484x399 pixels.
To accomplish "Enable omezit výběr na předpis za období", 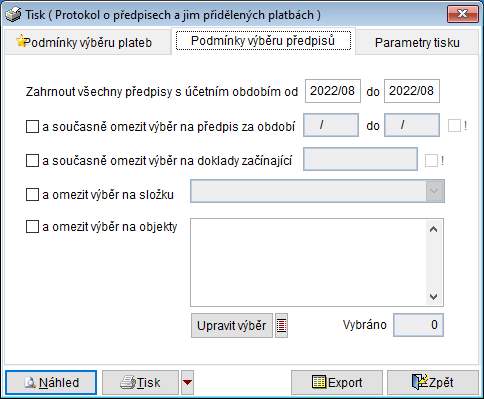I will tap(32, 127).
